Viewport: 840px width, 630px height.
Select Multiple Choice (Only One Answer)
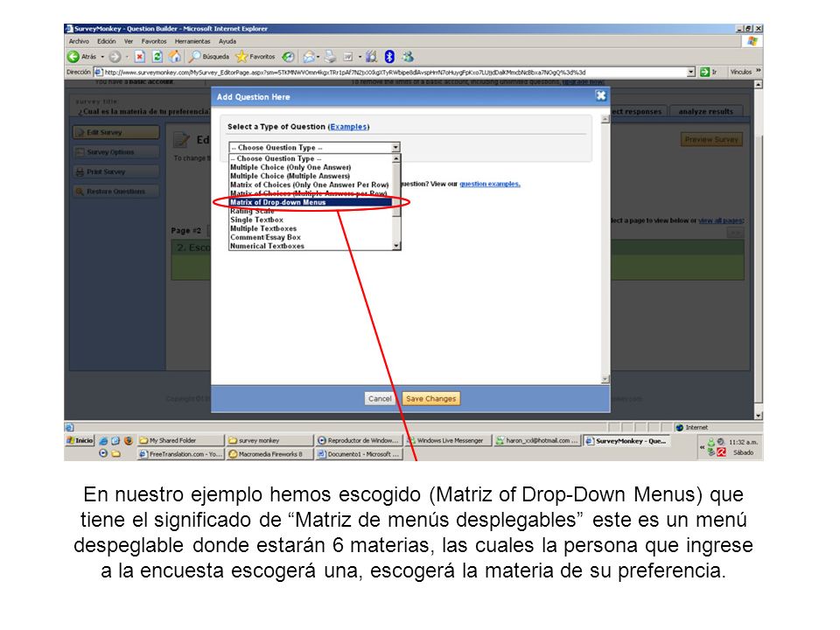coord(290,167)
